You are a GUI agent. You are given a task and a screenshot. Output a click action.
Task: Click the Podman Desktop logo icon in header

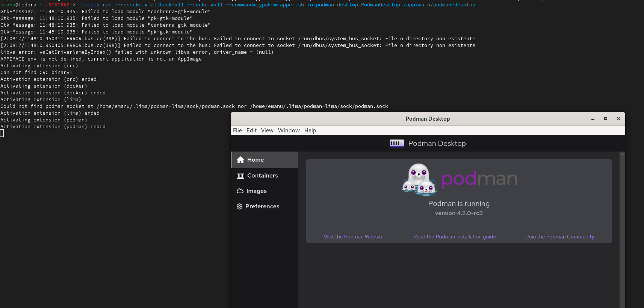pos(397,143)
